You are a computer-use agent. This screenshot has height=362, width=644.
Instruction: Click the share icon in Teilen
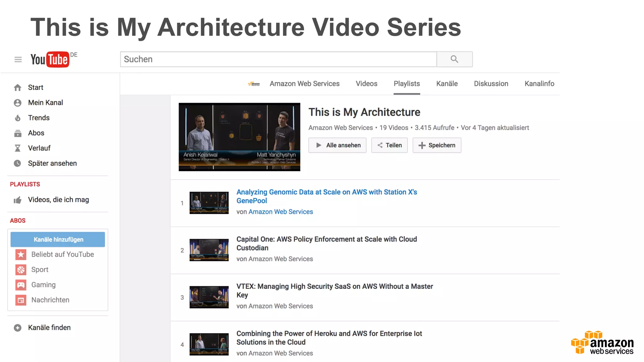(380, 145)
